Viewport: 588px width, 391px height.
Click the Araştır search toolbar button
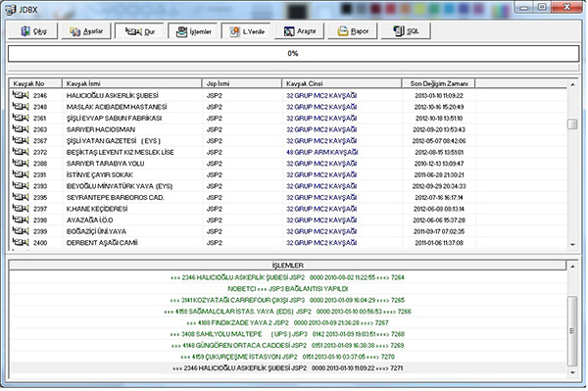coord(299,31)
